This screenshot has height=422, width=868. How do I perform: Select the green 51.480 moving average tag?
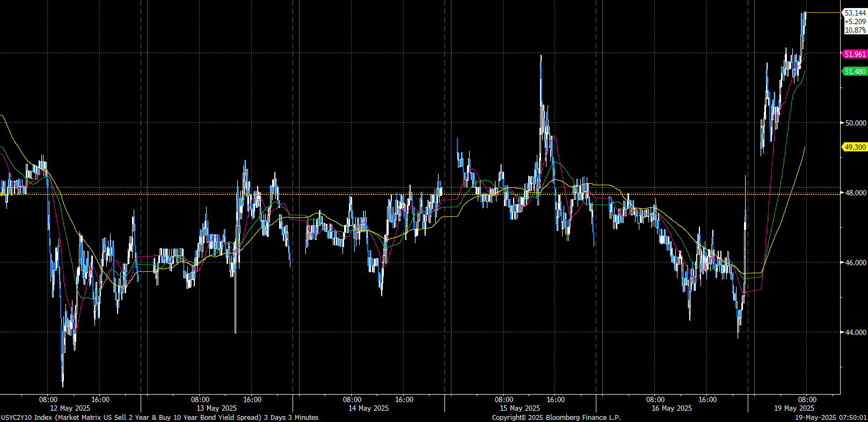point(855,71)
